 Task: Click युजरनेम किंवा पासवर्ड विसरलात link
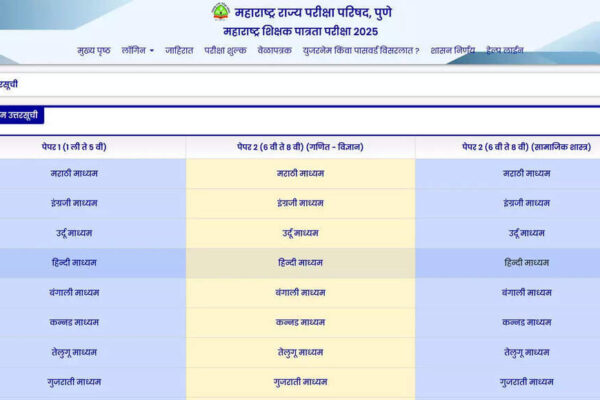coord(361,50)
